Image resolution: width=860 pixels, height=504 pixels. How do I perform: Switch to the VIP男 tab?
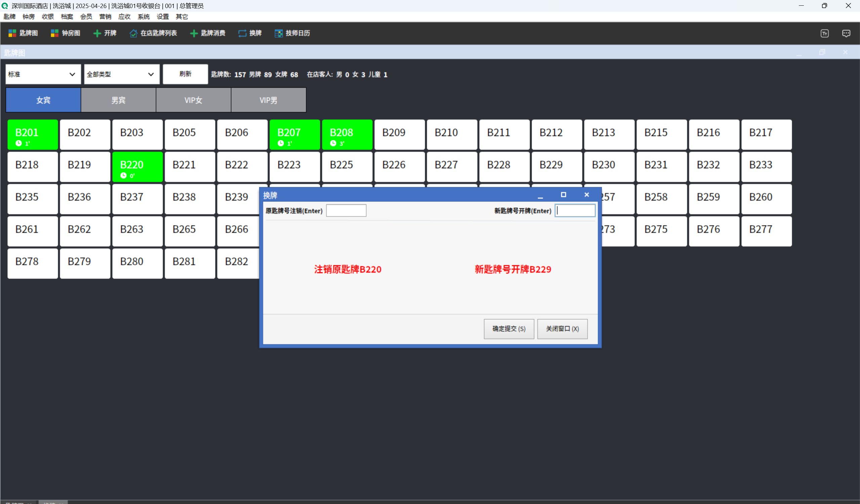pyautogui.click(x=269, y=100)
